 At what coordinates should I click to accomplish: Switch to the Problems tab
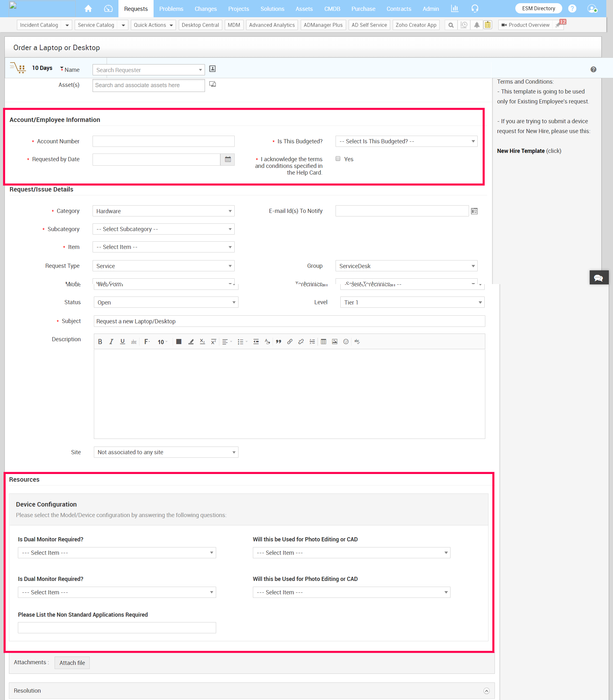pyautogui.click(x=171, y=9)
